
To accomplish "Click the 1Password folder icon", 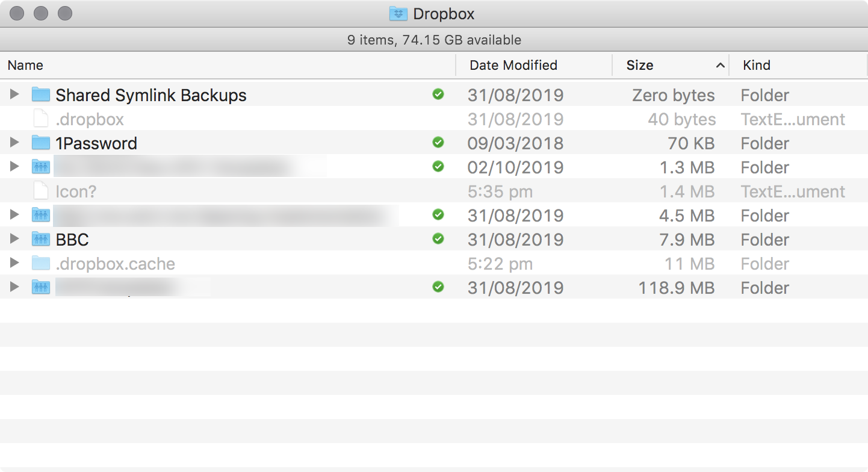I will 40,143.
